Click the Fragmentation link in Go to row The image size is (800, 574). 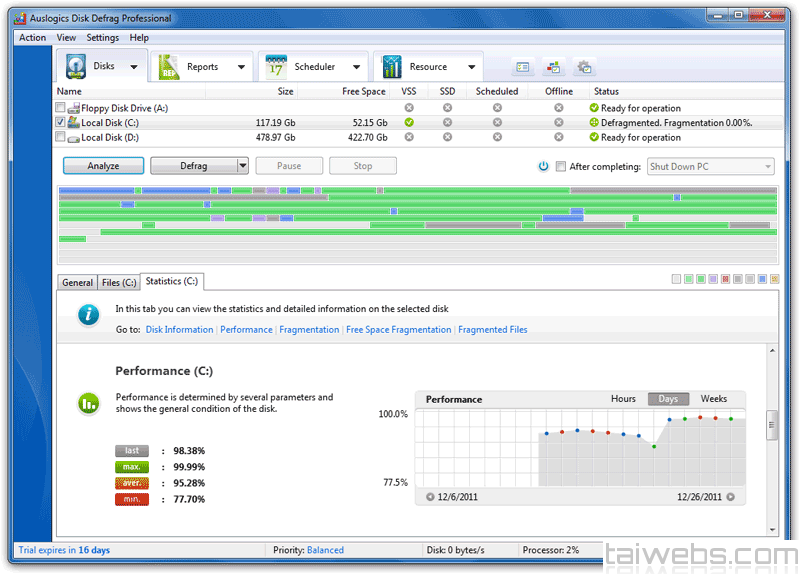pyautogui.click(x=309, y=330)
